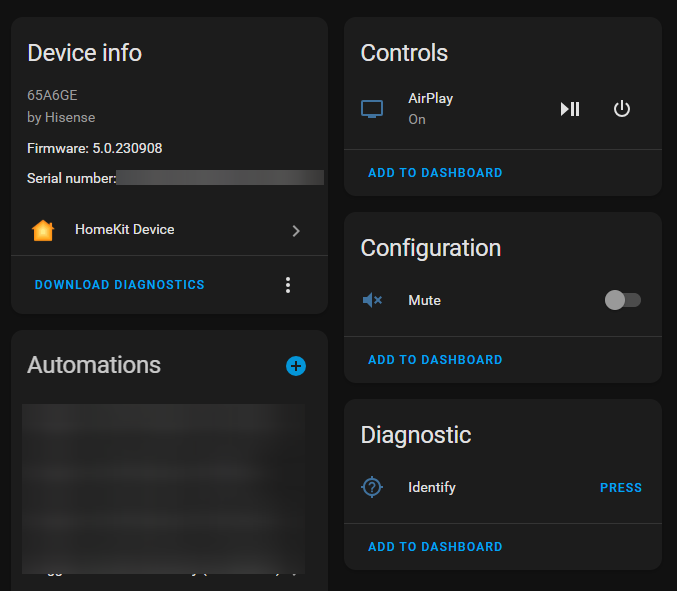Download diagnostics for this device
The height and width of the screenshot is (591, 677).
(x=119, y=285)
